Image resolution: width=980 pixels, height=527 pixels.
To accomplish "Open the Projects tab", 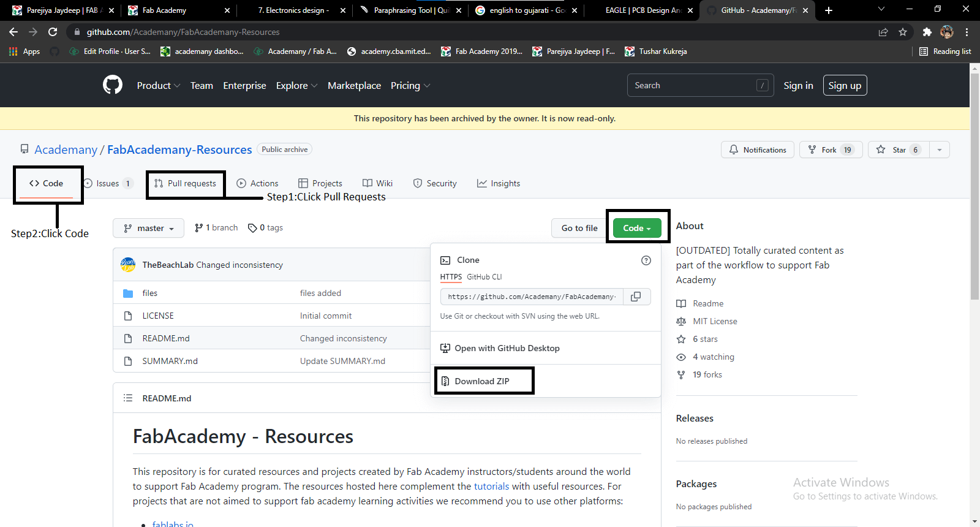I will pyautogui.click(x=320, y=183).
